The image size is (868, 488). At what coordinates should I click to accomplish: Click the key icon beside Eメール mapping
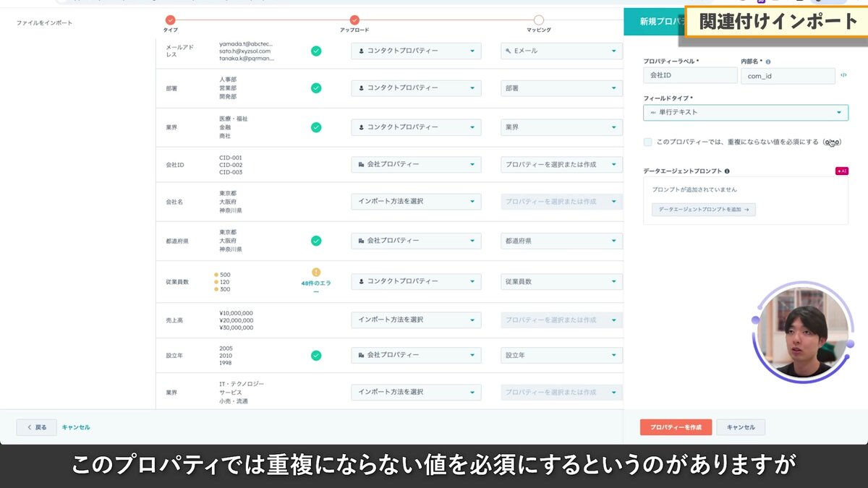click(x=507, y=51)
